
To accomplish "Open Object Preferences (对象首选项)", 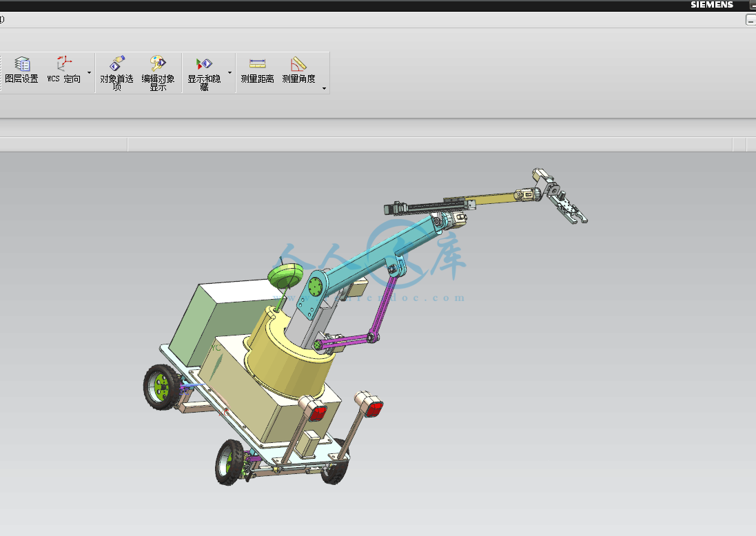I will click(116, 72).
